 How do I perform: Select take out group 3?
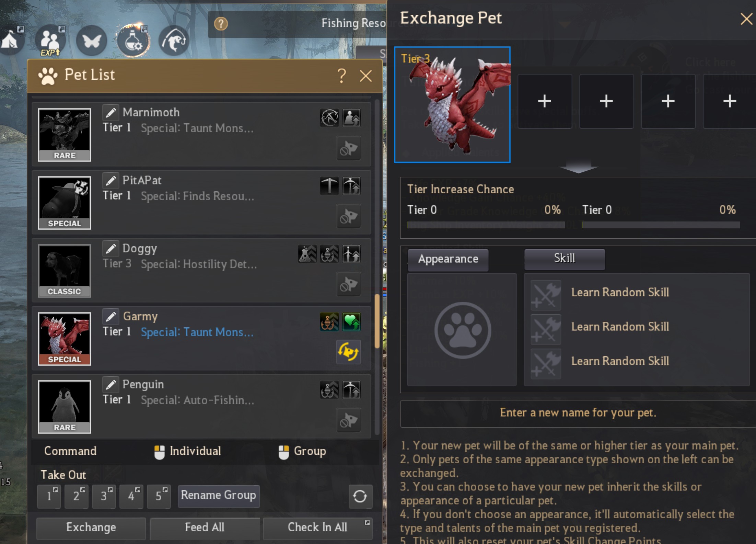[104, 496]
